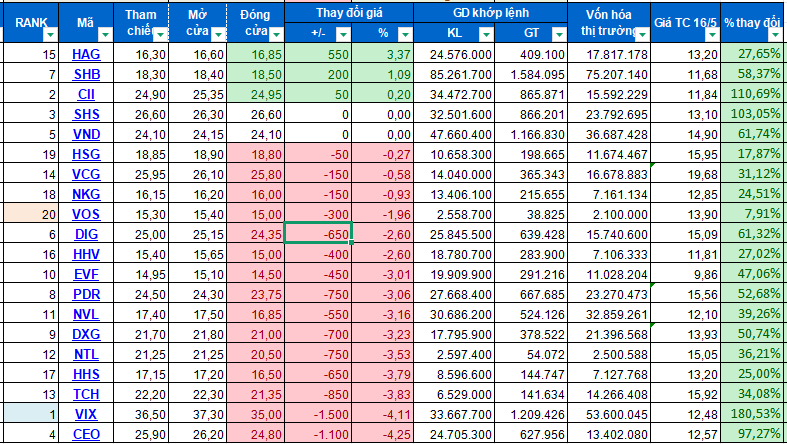The height and width of the screenshot is (444, 787).
Task: Open the CEO stock link
Action: coord(86,434)
